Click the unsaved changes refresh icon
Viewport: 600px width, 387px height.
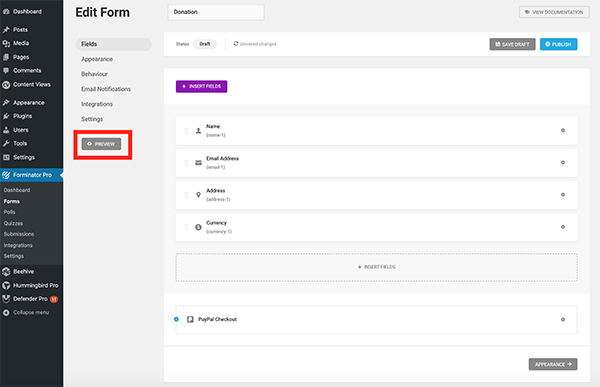coord(236,44)
